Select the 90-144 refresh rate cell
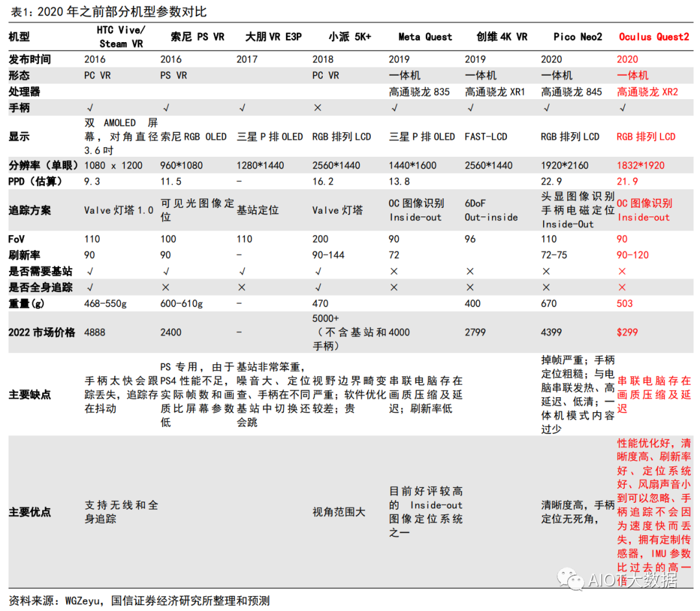The height and width of the screenshot is (611, 700). tap(329, 255)
